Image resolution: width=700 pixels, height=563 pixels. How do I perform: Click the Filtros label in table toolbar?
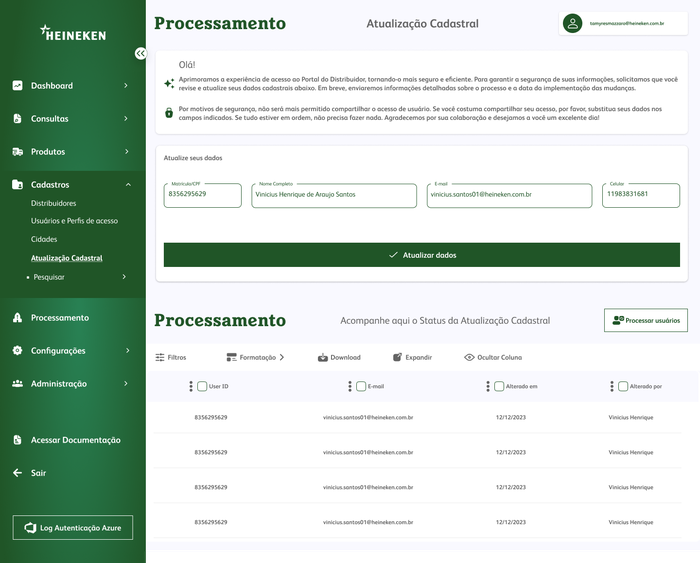177,357
